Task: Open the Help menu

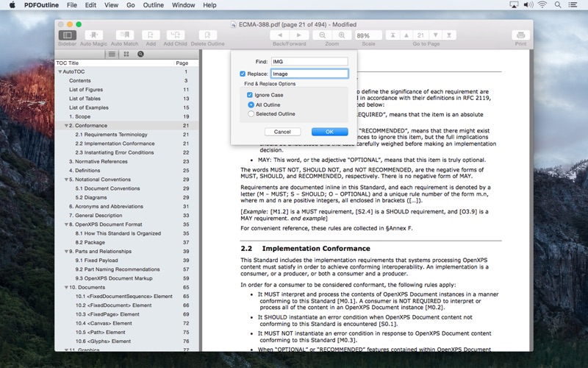Action: [209, 5]
